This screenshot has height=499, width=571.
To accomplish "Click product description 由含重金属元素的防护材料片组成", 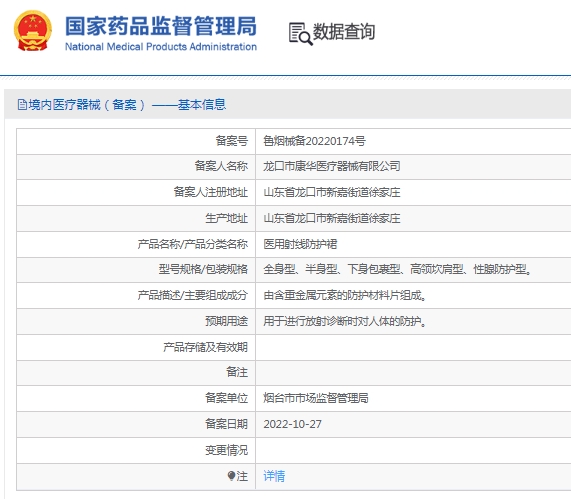I will point(345,295).
